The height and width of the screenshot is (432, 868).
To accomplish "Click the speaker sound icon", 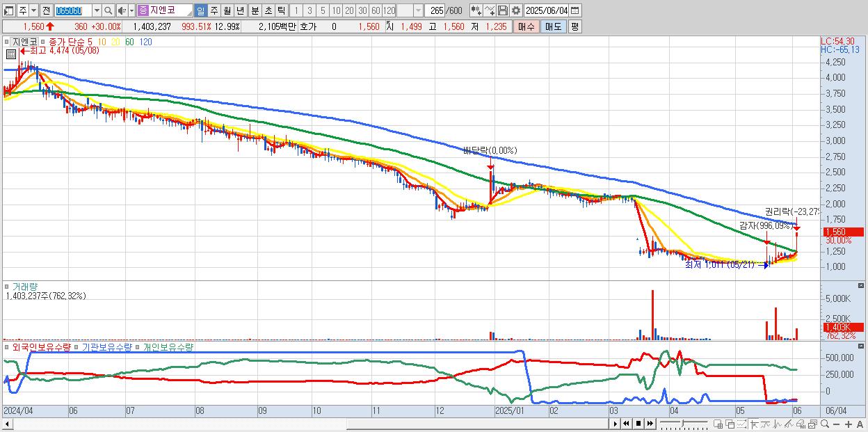I will point(122,10).
